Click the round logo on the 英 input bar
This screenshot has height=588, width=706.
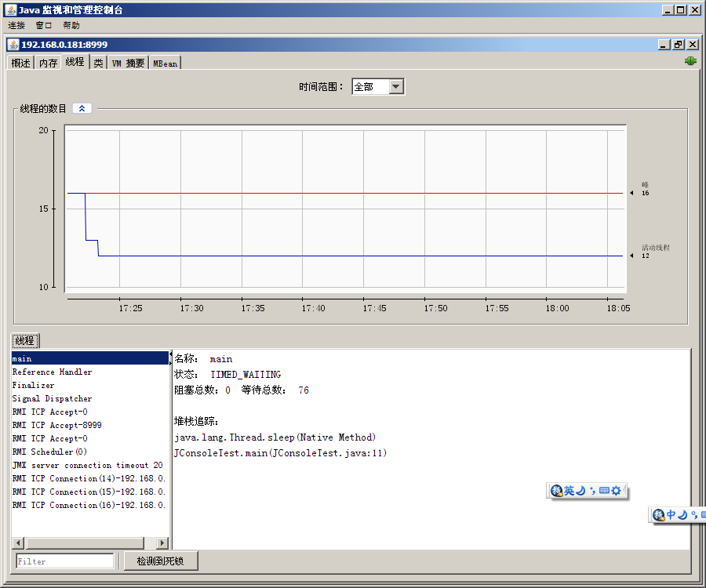tap(556, 491)
